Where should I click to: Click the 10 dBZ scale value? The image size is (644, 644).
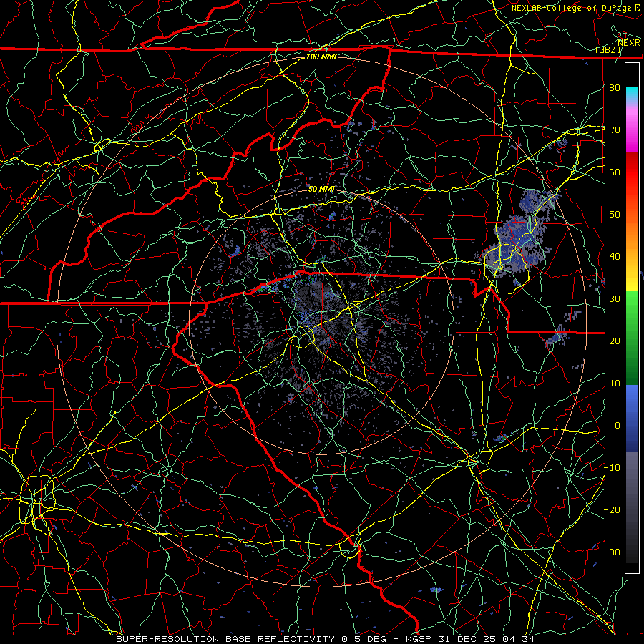(615, 384)
